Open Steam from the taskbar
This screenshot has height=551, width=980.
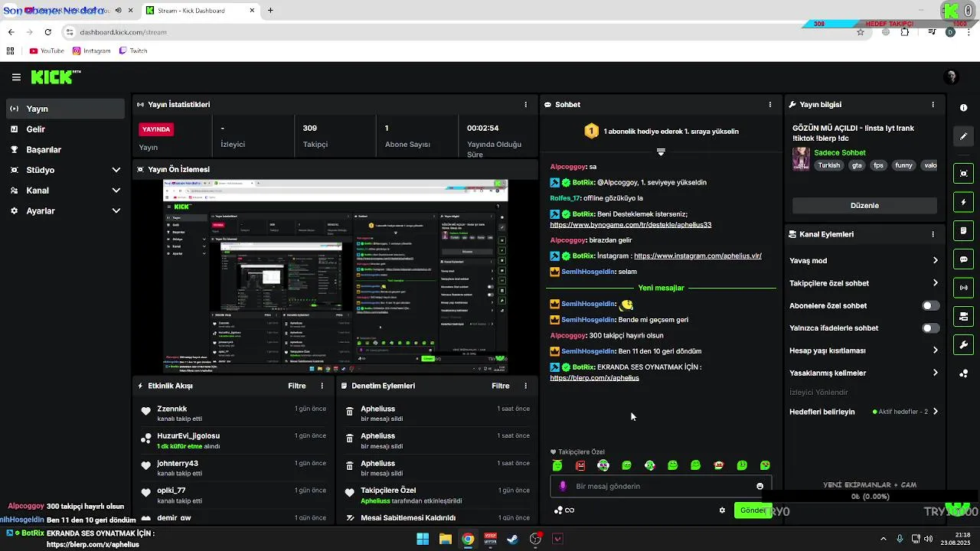point(512,539)
